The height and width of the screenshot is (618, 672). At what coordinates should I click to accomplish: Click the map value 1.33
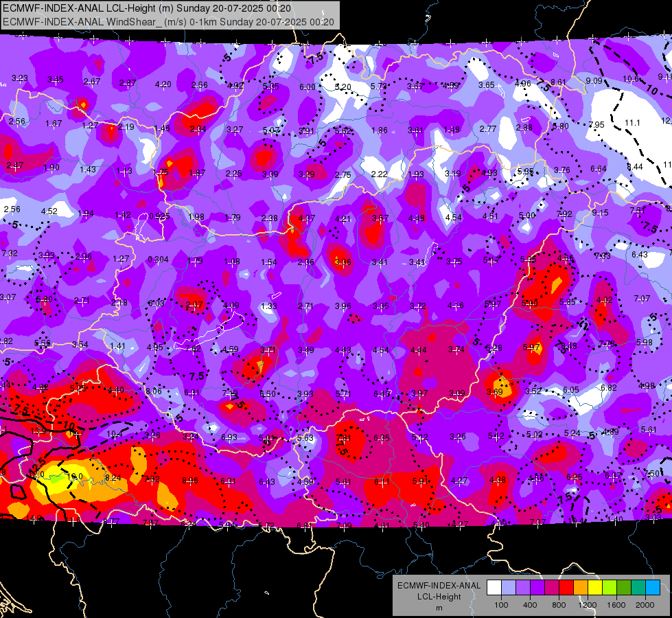point(268,306)
